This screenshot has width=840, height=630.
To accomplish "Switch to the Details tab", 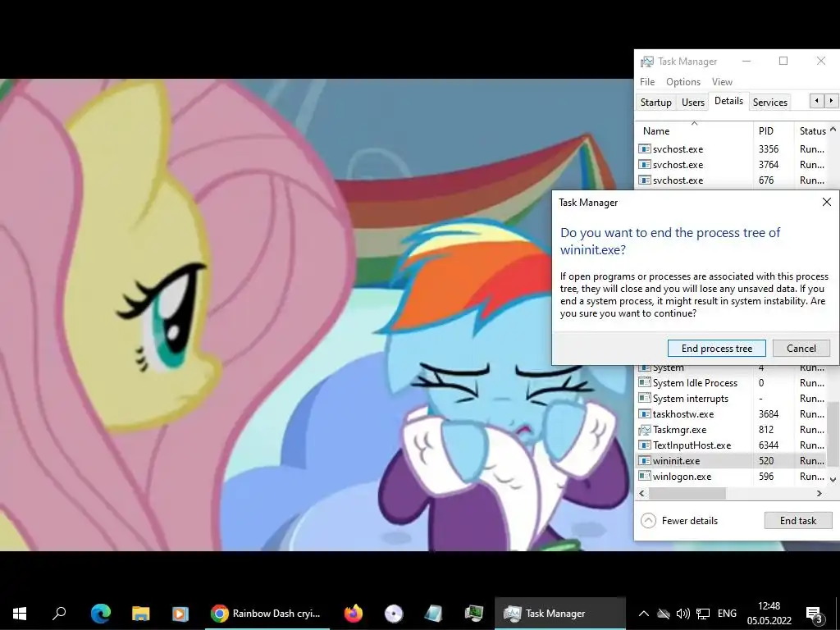I will coord(728,101).
